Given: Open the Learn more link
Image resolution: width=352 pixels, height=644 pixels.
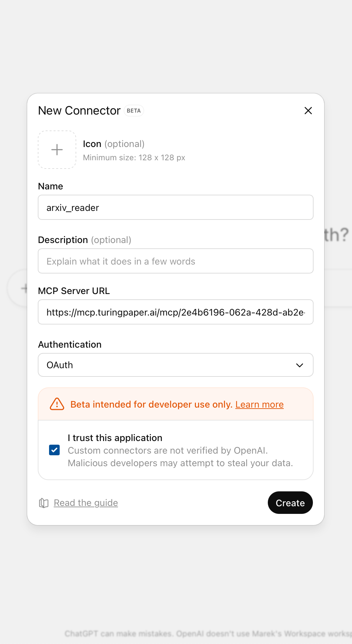Looking at the screenshot, I should point(260,404).
